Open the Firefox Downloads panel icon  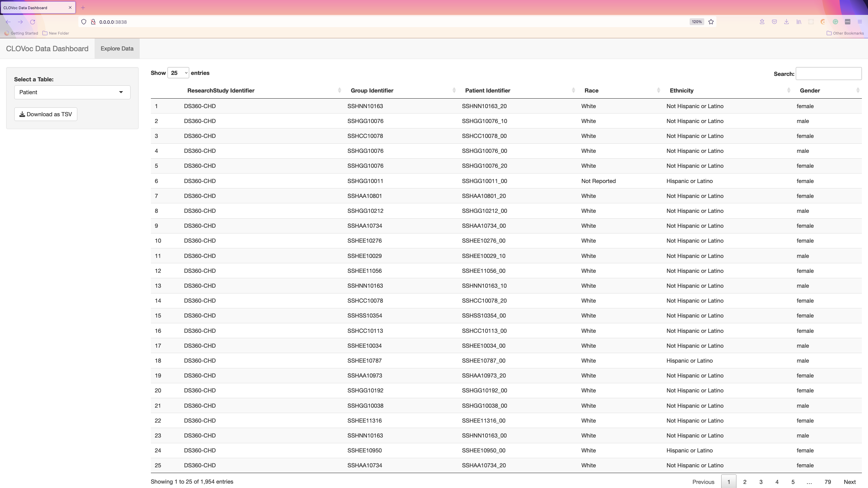tap(786, 22)
